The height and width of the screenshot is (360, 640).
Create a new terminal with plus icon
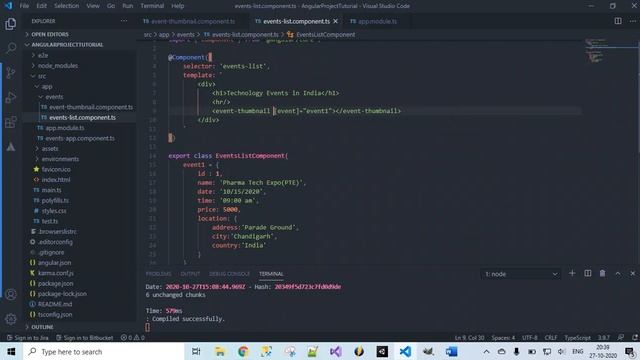(572, 273)
